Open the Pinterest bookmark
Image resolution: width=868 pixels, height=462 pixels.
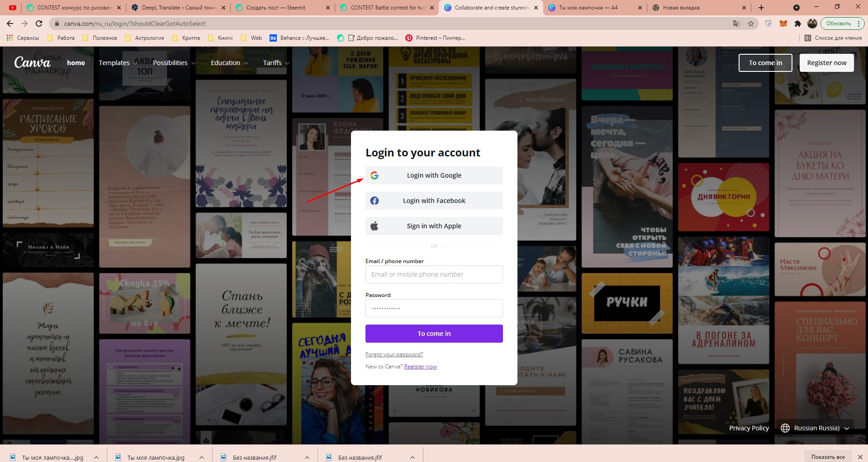[x=435, y=38]
